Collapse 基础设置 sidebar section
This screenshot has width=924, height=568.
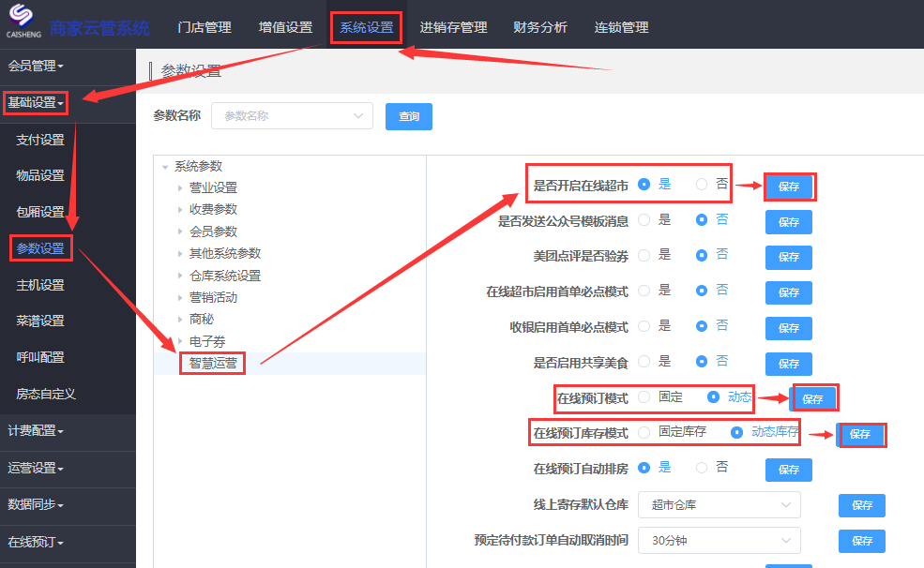point(36,102)
